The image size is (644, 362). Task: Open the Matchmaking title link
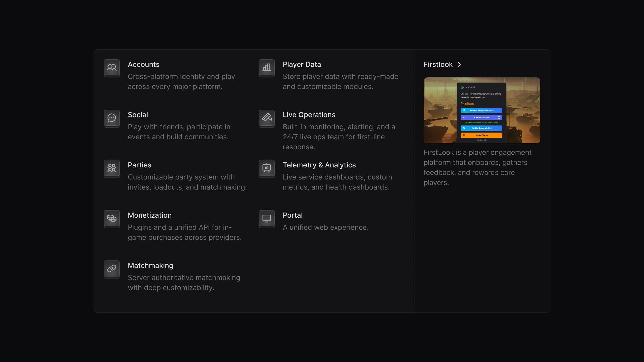click(x=150, y=266)
